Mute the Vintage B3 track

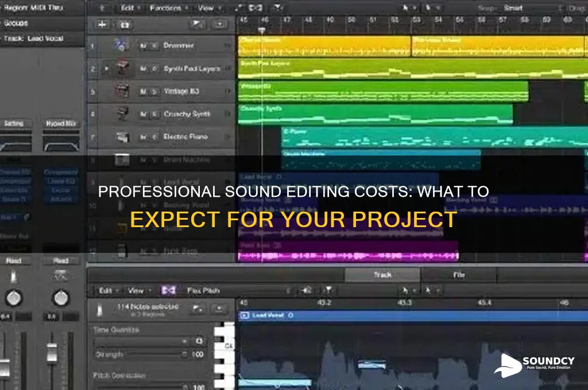(x=143, y=91)
